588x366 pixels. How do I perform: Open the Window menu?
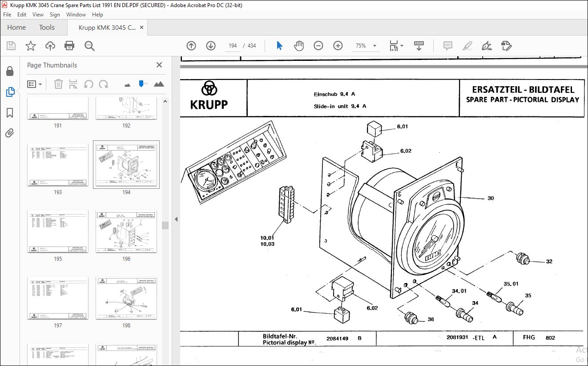click(x=76, y=15)
